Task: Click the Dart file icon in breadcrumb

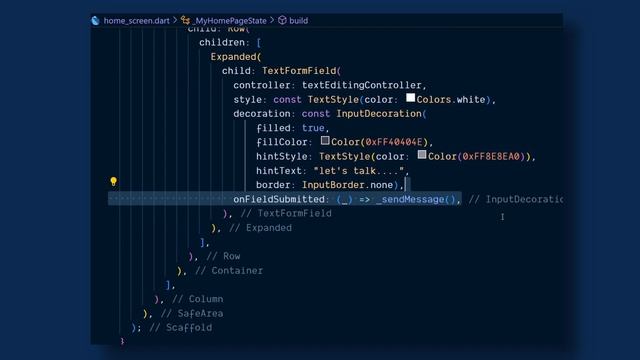Action: coord(96,20)
